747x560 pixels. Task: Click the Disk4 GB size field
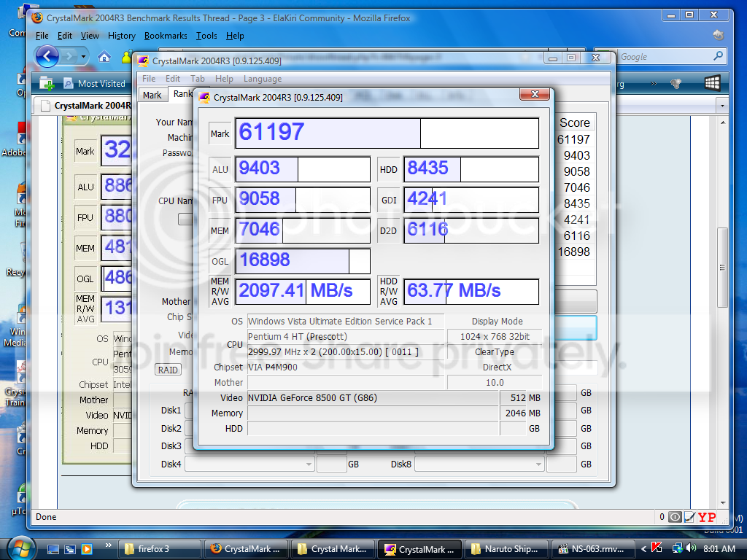(332, 464)
